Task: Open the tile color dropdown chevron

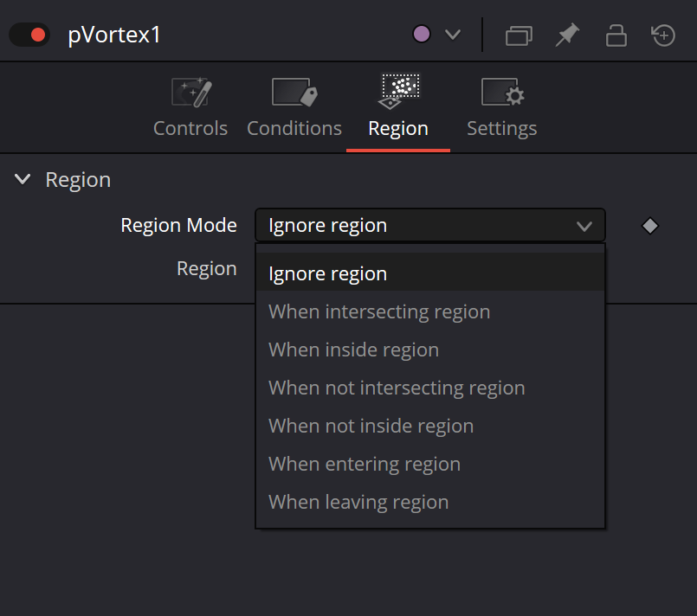Action: 453,35
